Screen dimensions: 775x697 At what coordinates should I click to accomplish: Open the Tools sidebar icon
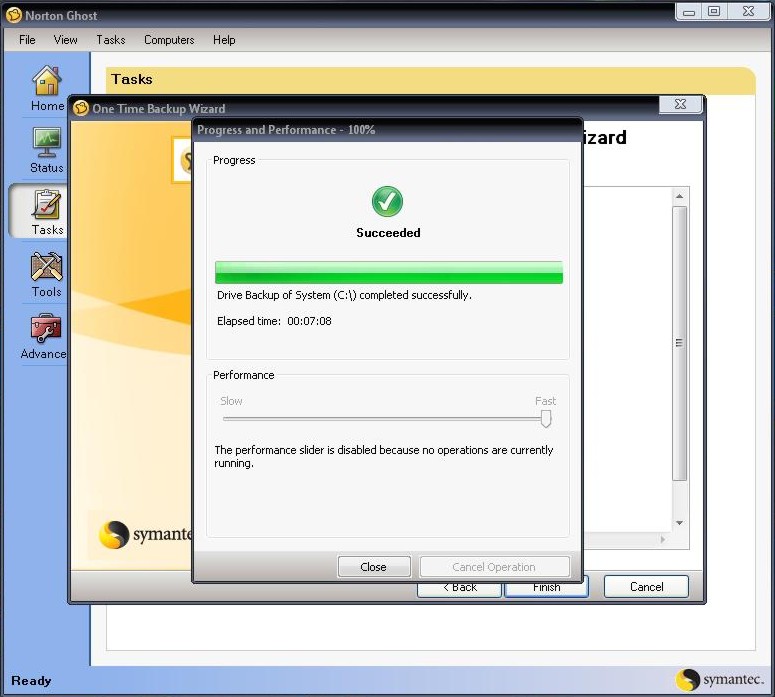click(46, 266)
